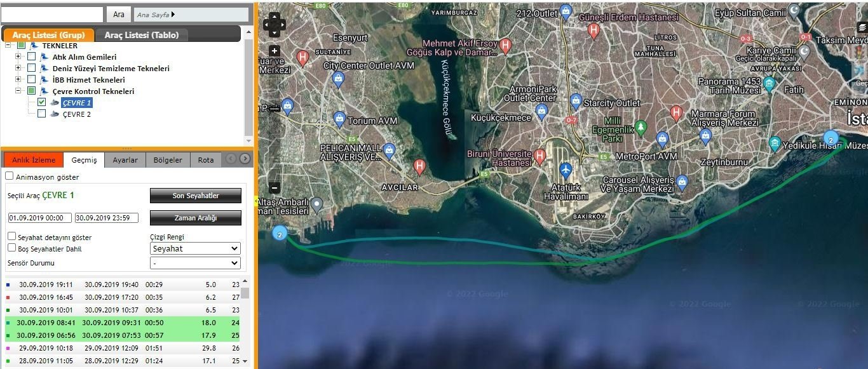This screenshot has width=868, height=369.
Task: Click the right arrow tab scroll icon
Action: pos(245,159)
